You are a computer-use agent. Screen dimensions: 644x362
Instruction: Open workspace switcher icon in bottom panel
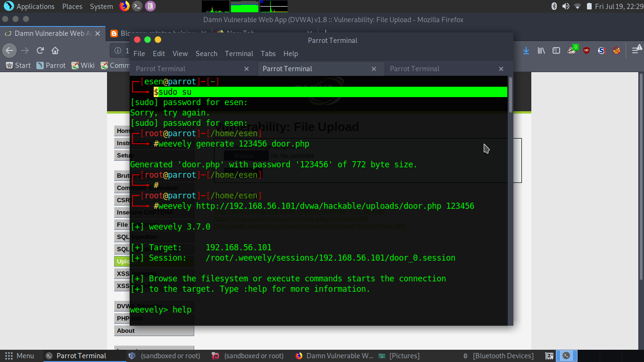(x=549, y=356)
